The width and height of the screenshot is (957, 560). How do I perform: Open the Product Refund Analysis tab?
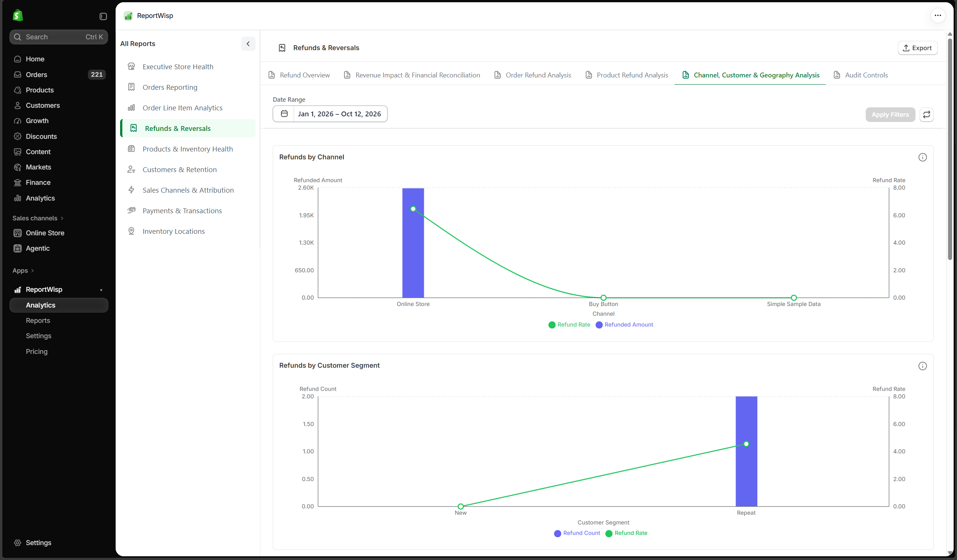(627, 75)
